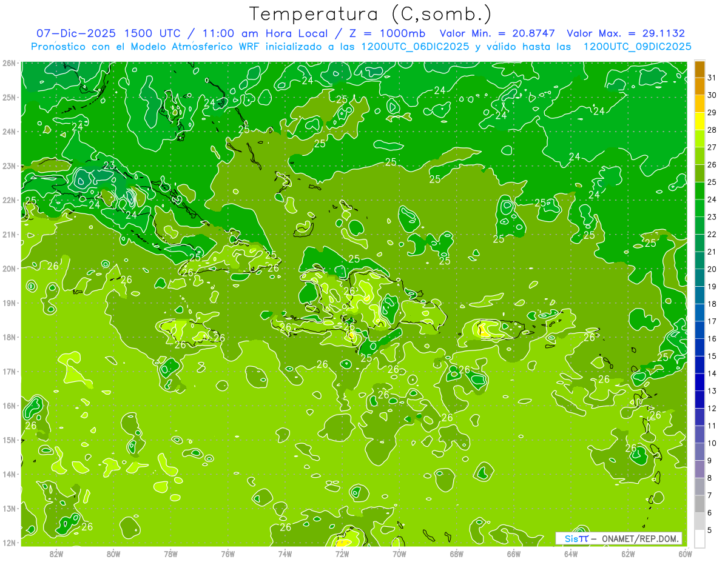This screenshot has width=728, height=562.
Task: Click the '24N' latitude axis label
Action: coord(8,132)
